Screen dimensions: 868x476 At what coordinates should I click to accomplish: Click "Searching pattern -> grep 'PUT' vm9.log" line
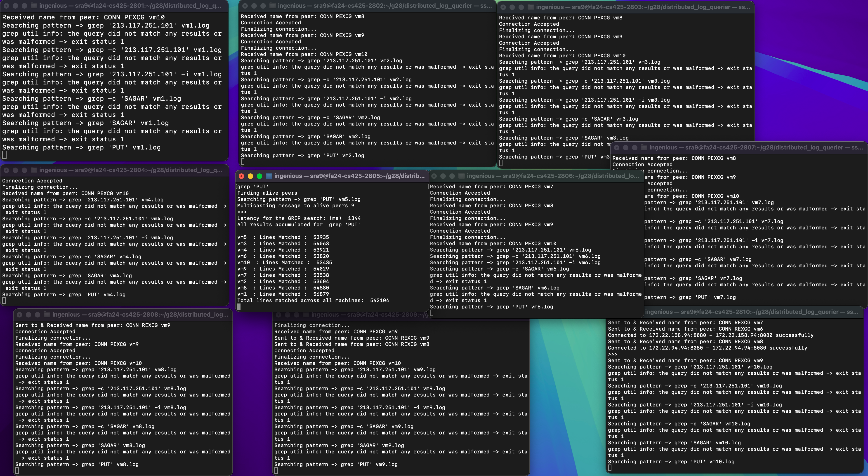coord(336,464)
